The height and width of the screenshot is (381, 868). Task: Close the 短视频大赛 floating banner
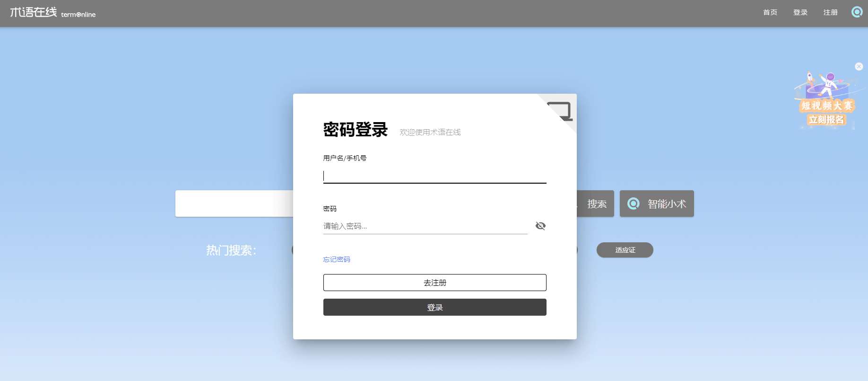pyautogui.click(x=859, y=67)
